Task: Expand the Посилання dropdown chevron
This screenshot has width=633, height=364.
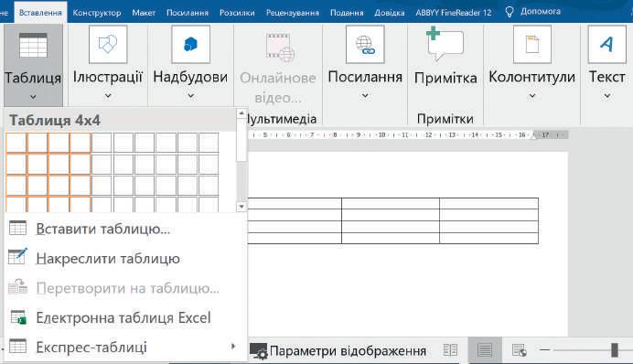Action: 365,96
